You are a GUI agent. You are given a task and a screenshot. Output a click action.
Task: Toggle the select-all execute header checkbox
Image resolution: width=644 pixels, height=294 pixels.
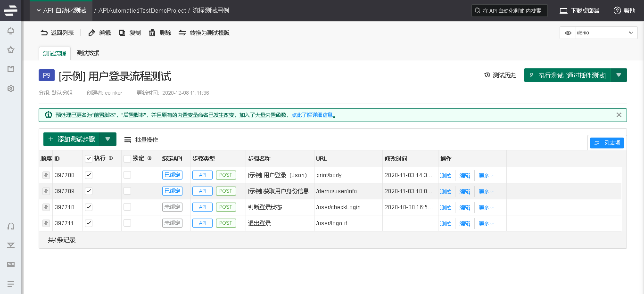[x=89, y=159]
